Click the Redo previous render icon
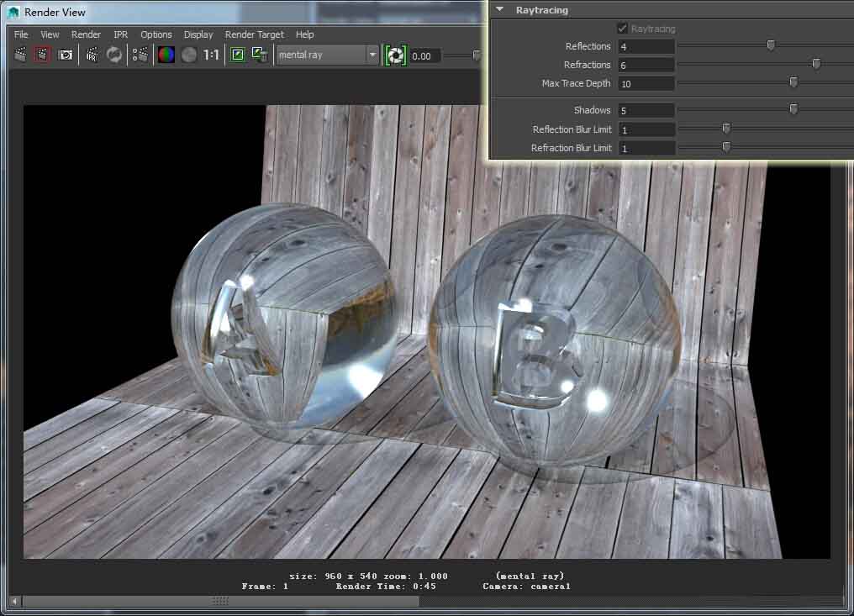 click(x=21, y=55)
